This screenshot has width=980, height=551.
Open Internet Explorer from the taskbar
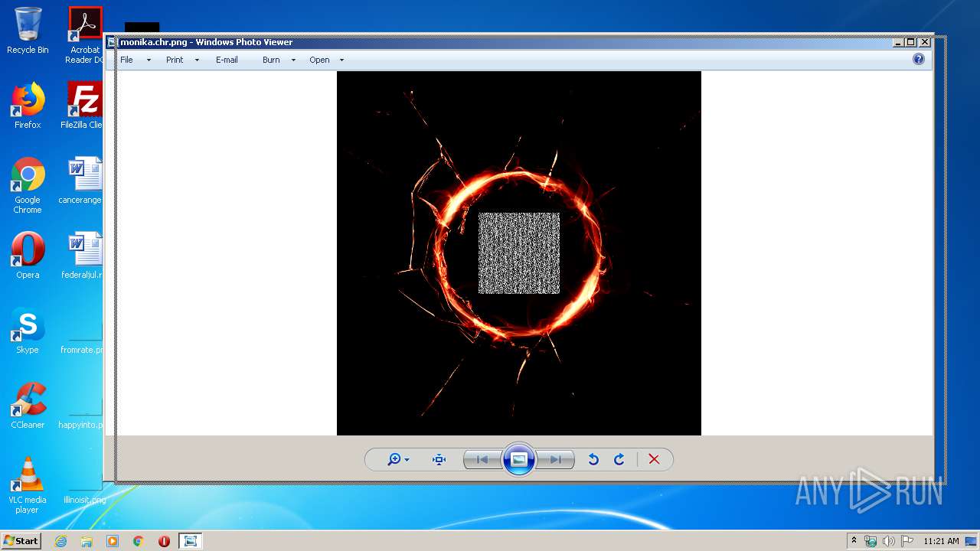pyautogui.click(x=60, y=541)
